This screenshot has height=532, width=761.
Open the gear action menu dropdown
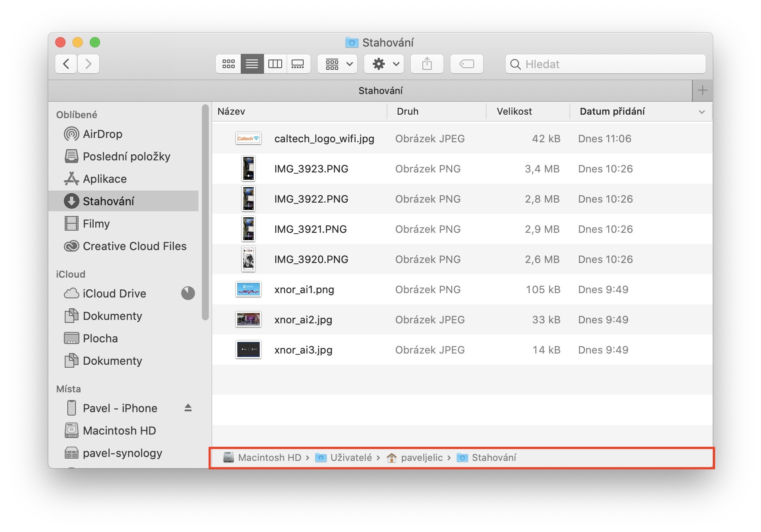[384, 64]
